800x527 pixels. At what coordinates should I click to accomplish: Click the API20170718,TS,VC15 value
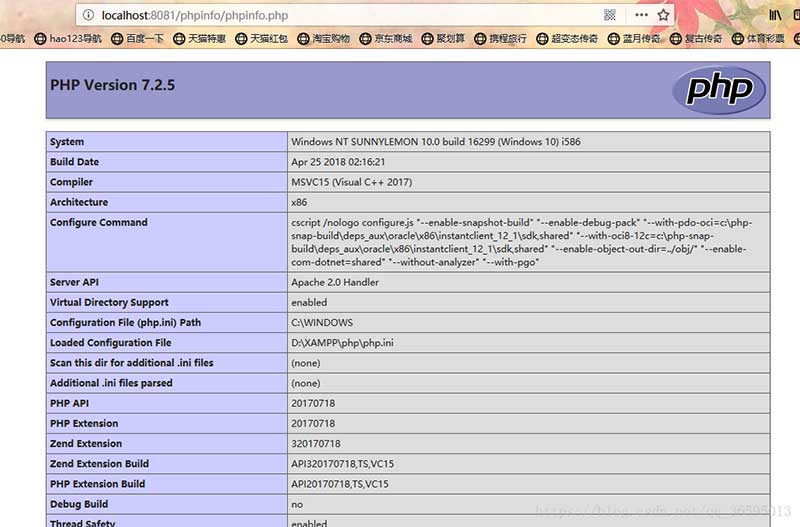(340, 484)
